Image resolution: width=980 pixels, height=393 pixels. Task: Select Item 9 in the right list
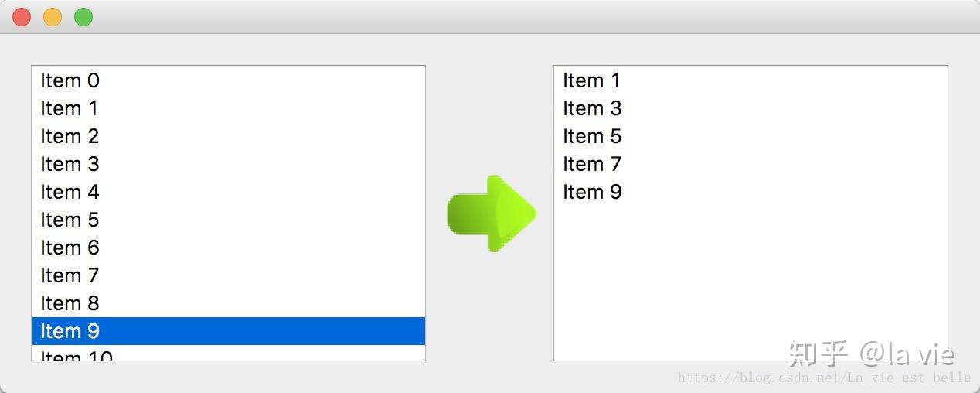pos(592,192)
